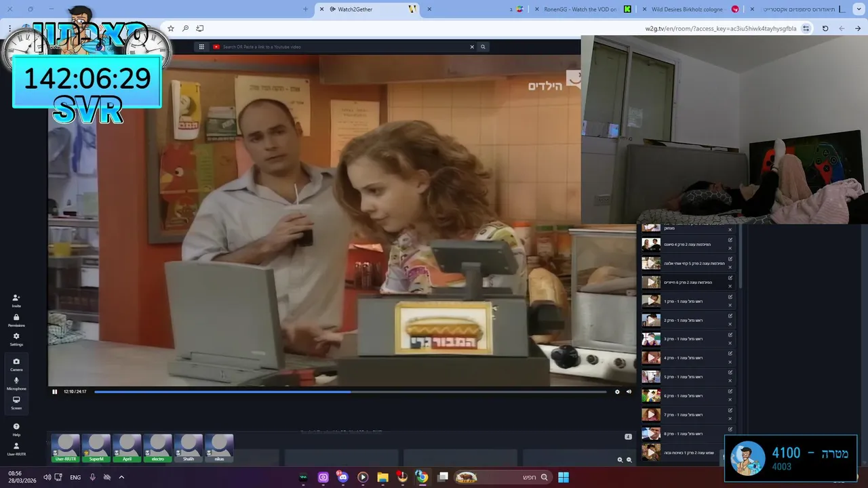Select the User-RRJTR participant tile
Image resolution: width=868 pixels, height=488 pixels.
pyautogui.click(x=66, y=449)
